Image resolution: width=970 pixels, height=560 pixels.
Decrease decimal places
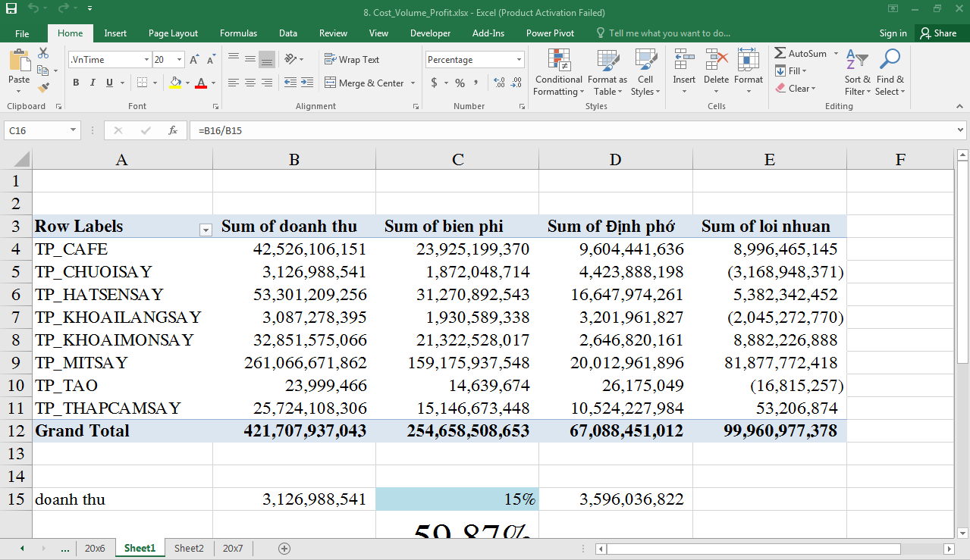pyautogui.click(x=516, y=83)
